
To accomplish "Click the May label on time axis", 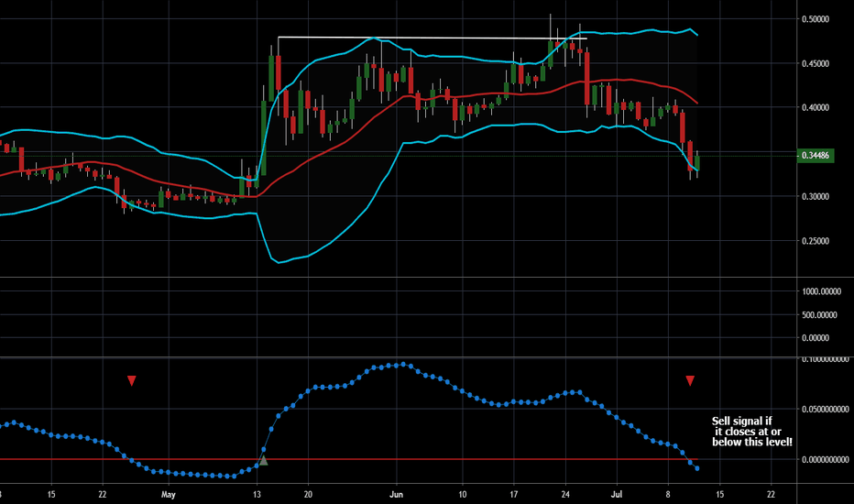I will coord(169,495).
